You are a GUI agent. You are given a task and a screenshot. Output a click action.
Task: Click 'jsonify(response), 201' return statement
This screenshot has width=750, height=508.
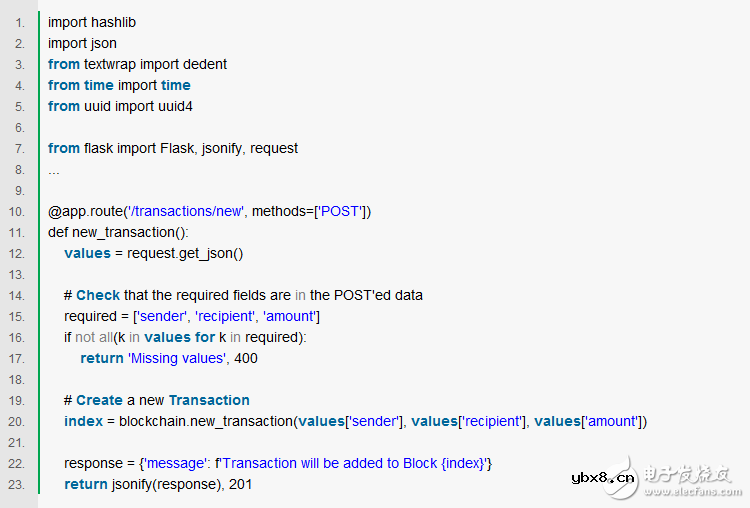pyautogui.click(x=182, y=484)
